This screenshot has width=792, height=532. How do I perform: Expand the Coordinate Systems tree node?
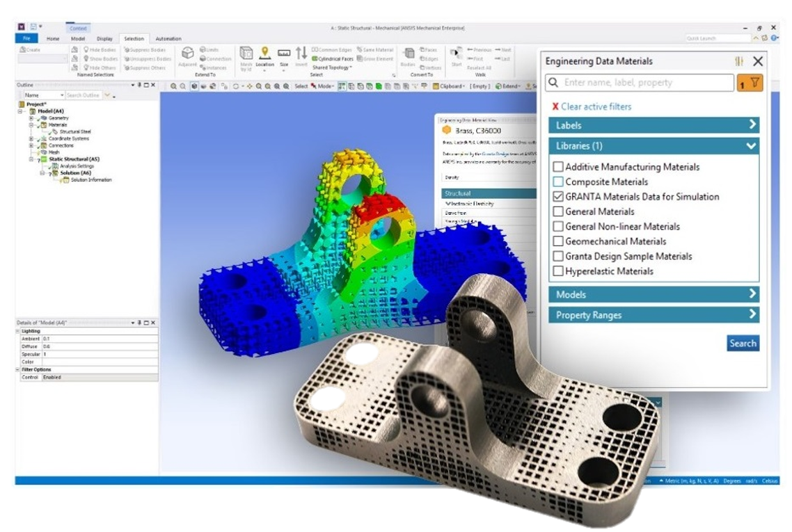pyautogui.click(x=31, y=138)
